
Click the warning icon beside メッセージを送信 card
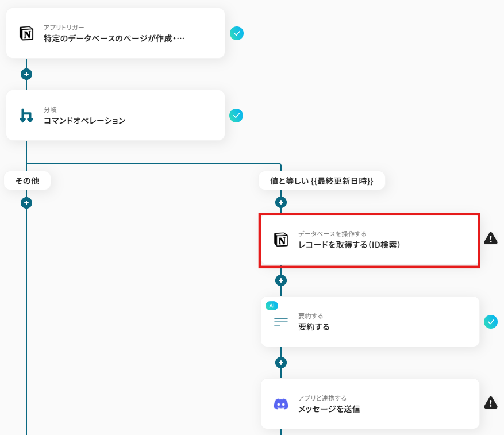491,402
